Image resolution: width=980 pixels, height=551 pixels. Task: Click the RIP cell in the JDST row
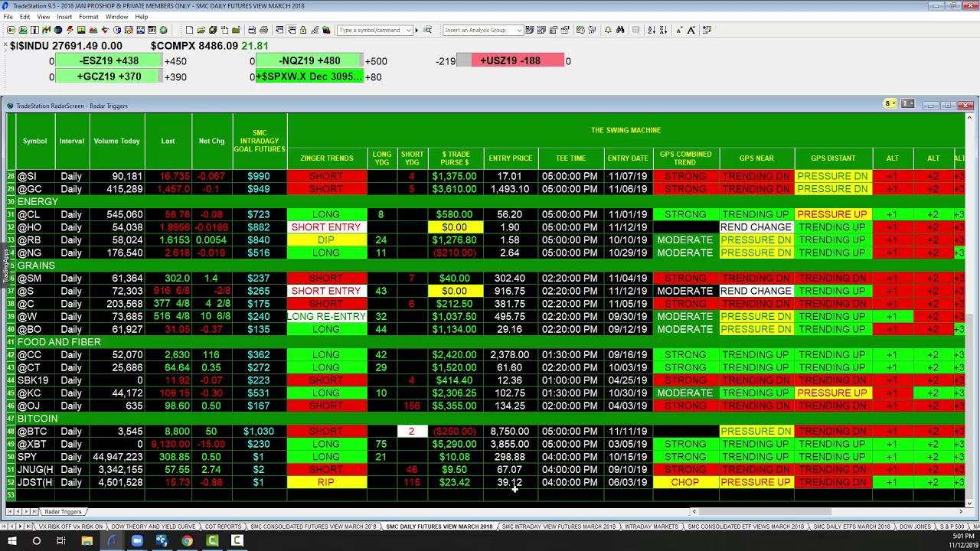click(326, 483)
